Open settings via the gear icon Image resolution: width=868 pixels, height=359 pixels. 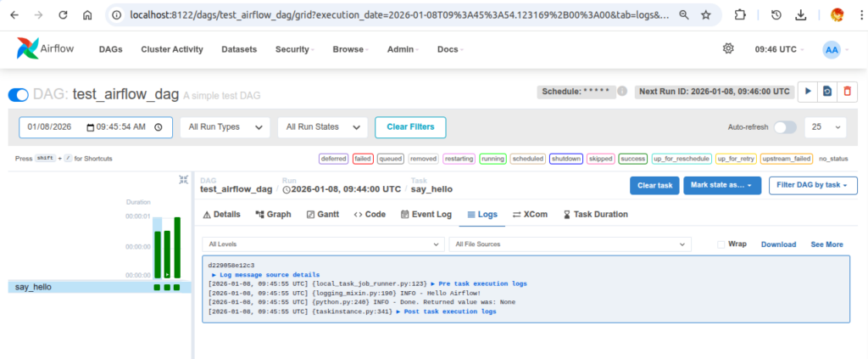click(x=727, y=49)
